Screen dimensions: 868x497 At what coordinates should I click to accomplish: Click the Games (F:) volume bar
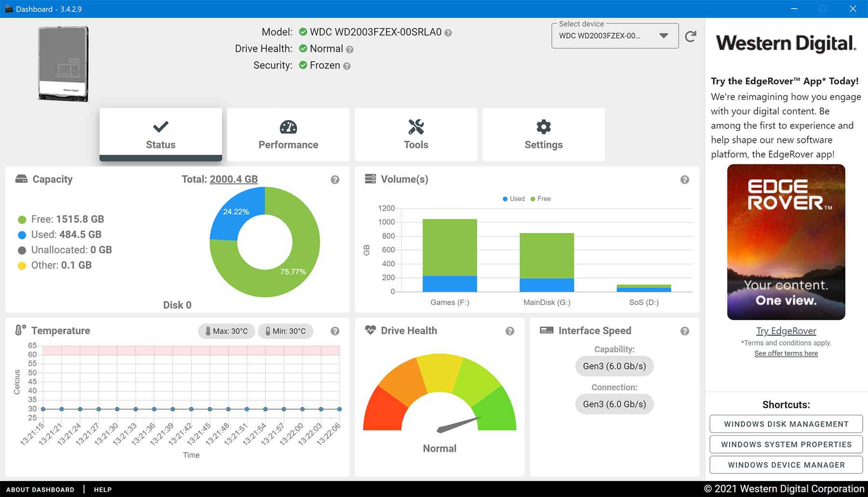(x=450, y=255)
